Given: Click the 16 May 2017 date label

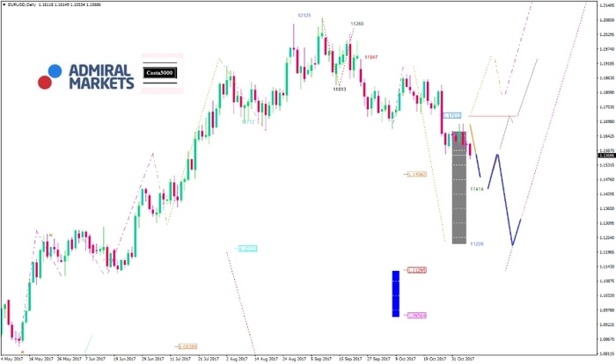Looking at the screenshot, I should click(x=41, y=359).
